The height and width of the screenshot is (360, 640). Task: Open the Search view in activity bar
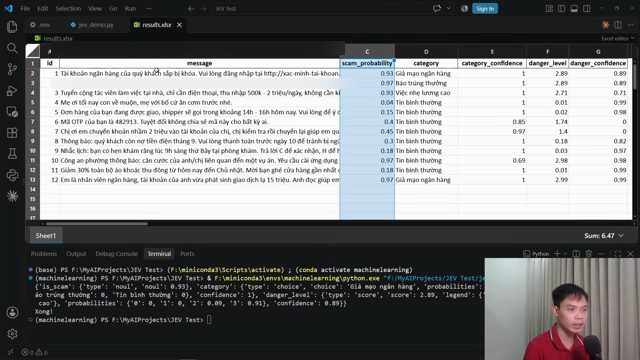(12, 48)
